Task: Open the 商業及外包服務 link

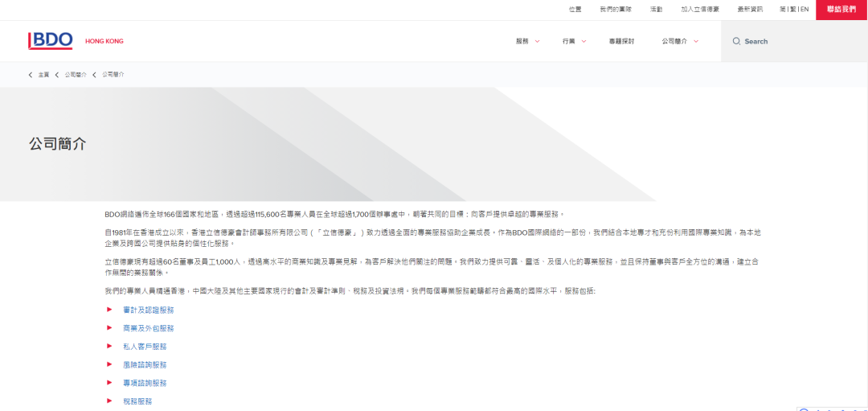Action: [148, 328]
